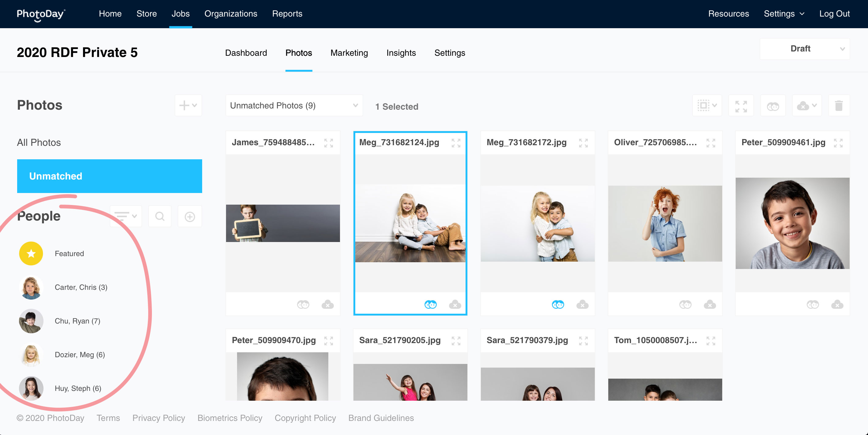
Task: Select All Photos in sidebar
Action: click(x=39, y=142)
